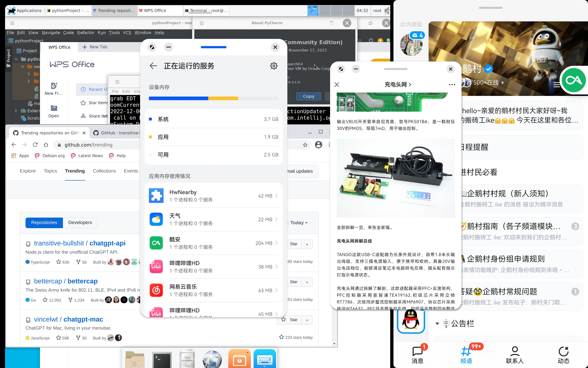Switch to GitHub Explore tab
The height and width of the screenshot is (368, 588).
pyautogui.click(x=28, y=171)
